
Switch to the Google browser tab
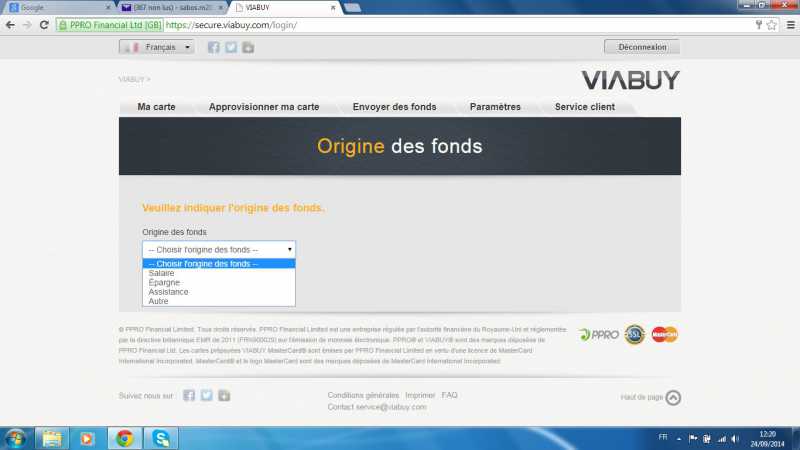pos(58,8)
